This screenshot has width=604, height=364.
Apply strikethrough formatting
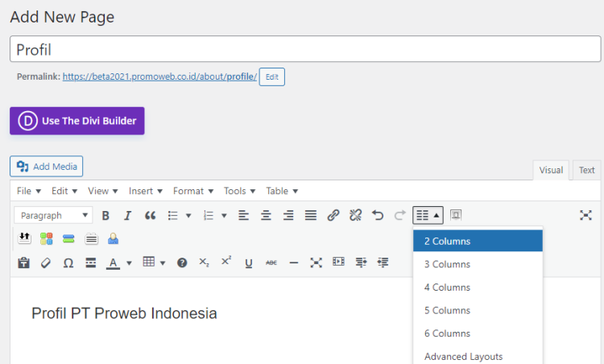pyautogui.click(x=271, y=263)
